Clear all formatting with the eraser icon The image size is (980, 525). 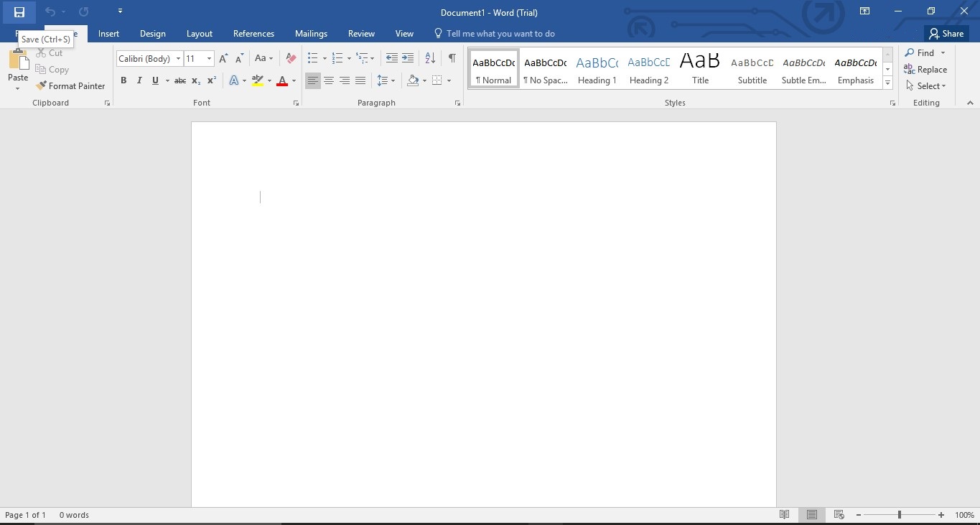(x=290, y=58)
